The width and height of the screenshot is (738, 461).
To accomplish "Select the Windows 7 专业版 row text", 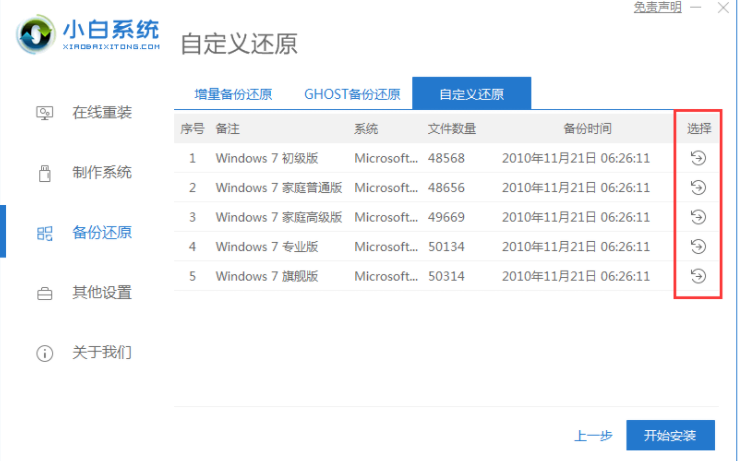I will pyautogui.click(x=267, y=247).
